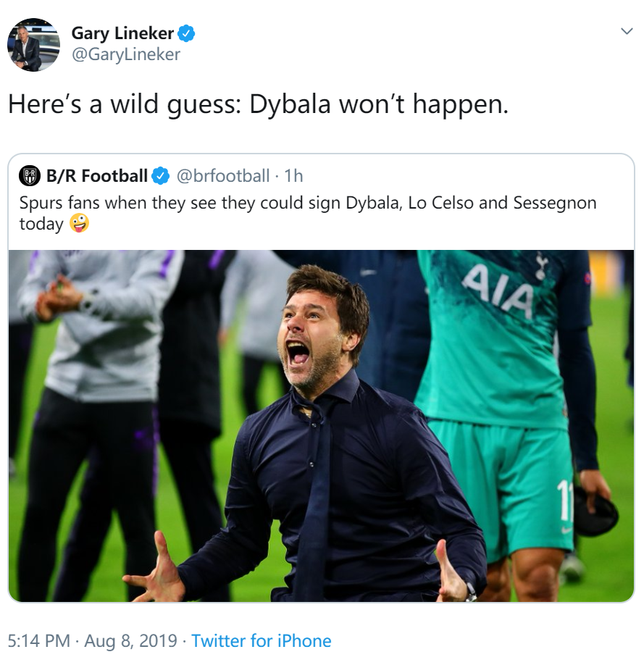Open the tweet options chevron menu

pyautogui.click(x=627, y=31)
